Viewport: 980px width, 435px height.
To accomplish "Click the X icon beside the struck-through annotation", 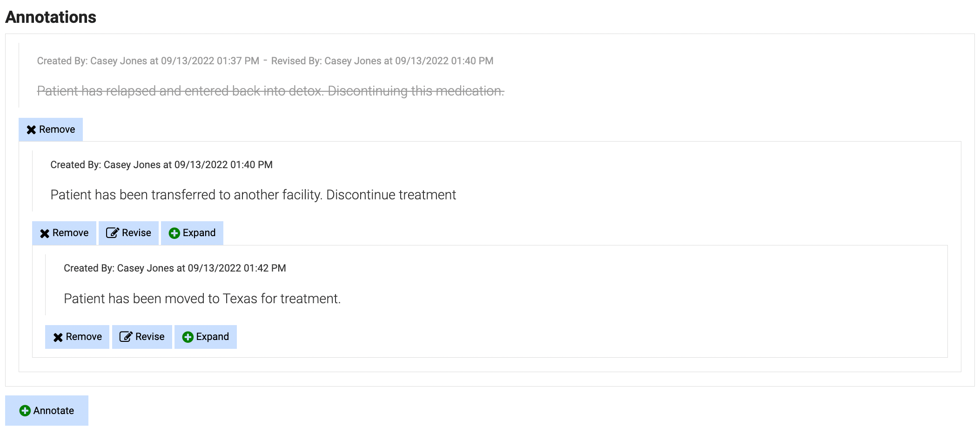I will pyautogui.click(x=31, y=130).
